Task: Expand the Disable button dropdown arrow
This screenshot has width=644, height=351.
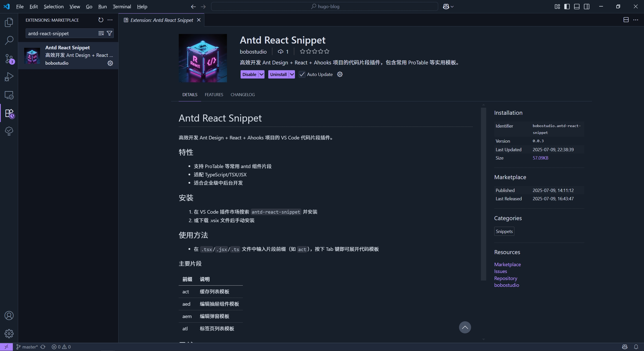Action: point(261,74)
